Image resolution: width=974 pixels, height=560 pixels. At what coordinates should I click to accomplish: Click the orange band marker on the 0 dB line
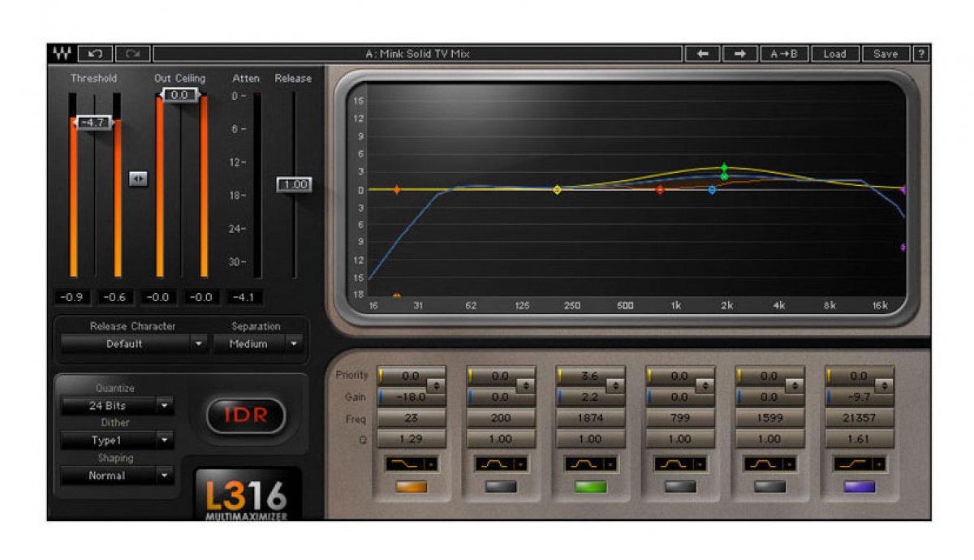point(396,189)
